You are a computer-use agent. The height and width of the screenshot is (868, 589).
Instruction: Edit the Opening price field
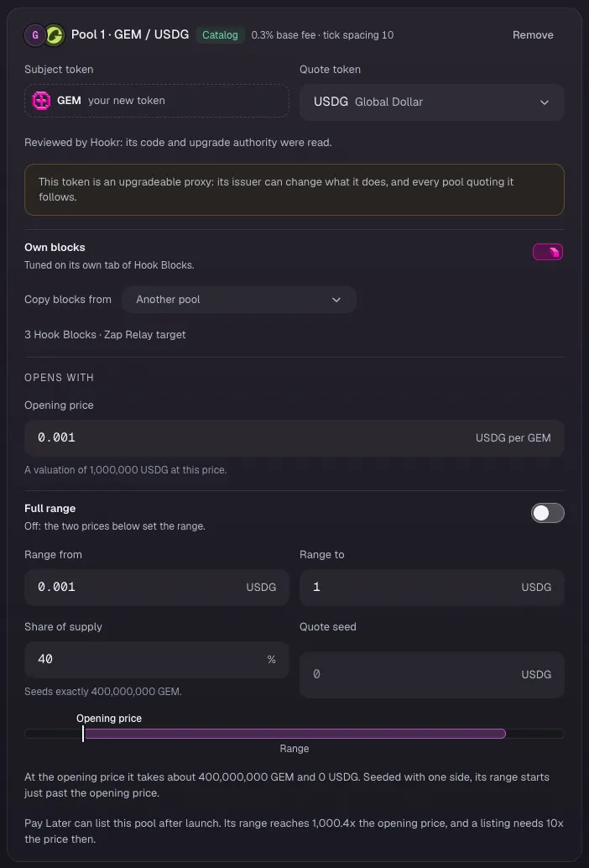(294, 438)
